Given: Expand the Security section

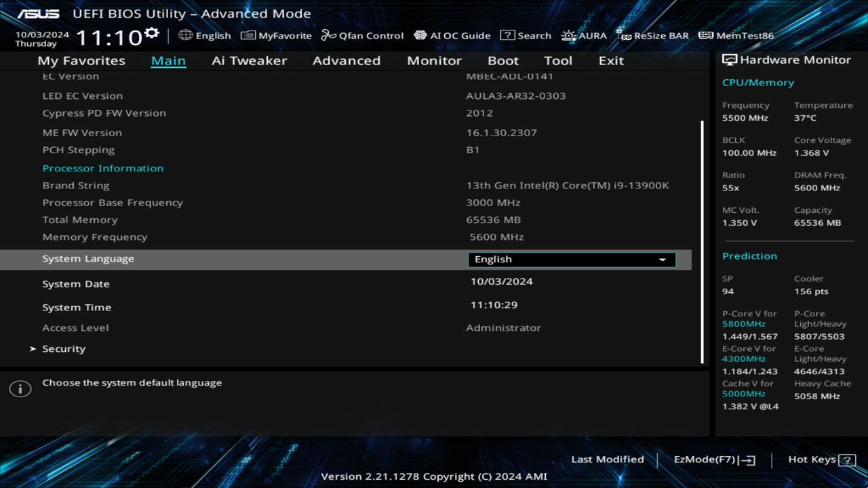Looking at the screenshot, I should click(x=64, y=348).
